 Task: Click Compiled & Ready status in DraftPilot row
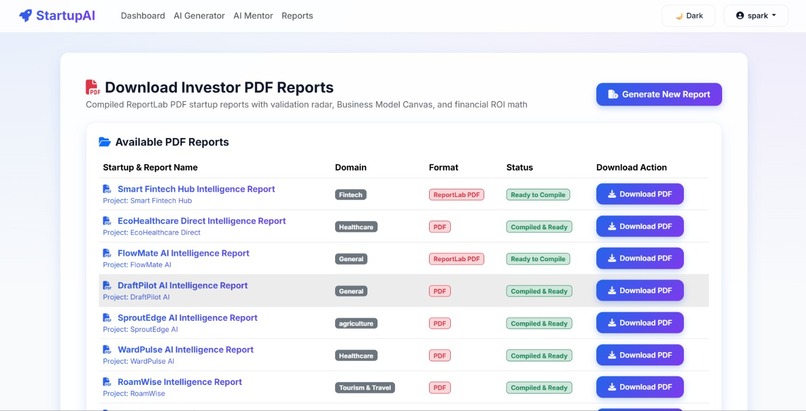pyautogui.click(x=539, y=291)
